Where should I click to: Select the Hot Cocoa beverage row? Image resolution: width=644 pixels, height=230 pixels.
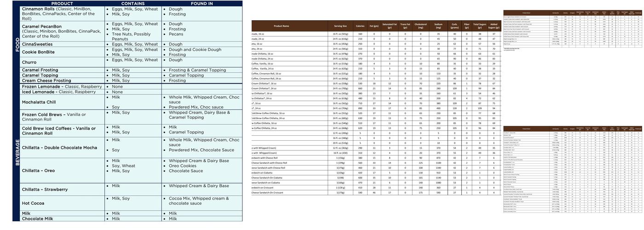(34, 203)
